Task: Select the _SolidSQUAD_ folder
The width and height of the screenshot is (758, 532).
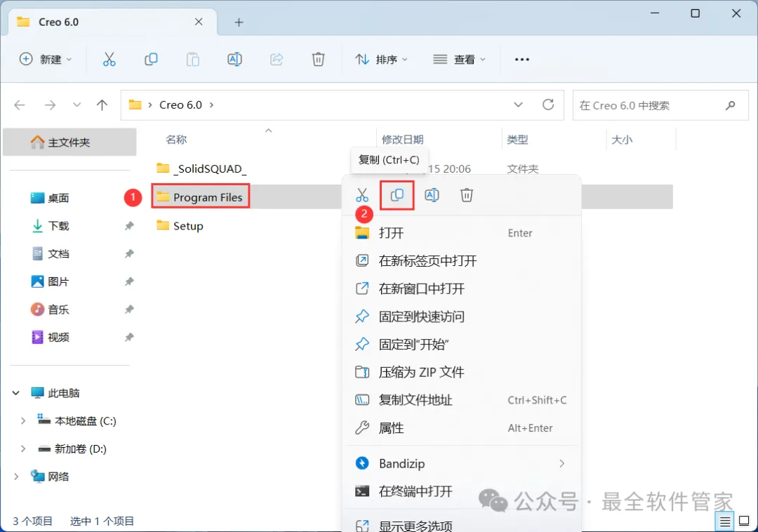Action: click(x=201, y=168)
